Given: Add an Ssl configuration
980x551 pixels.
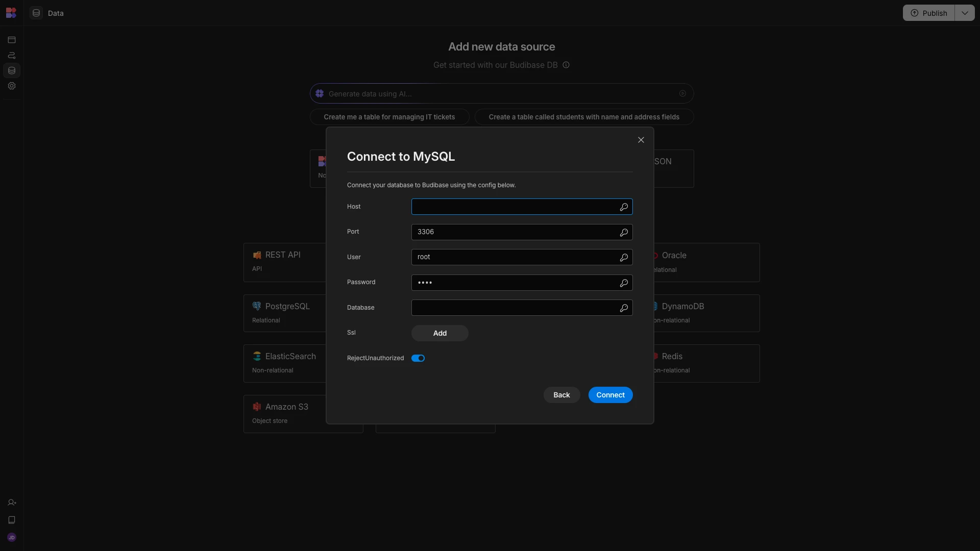Looking at the screenshot, I should [x=440, y=333].
